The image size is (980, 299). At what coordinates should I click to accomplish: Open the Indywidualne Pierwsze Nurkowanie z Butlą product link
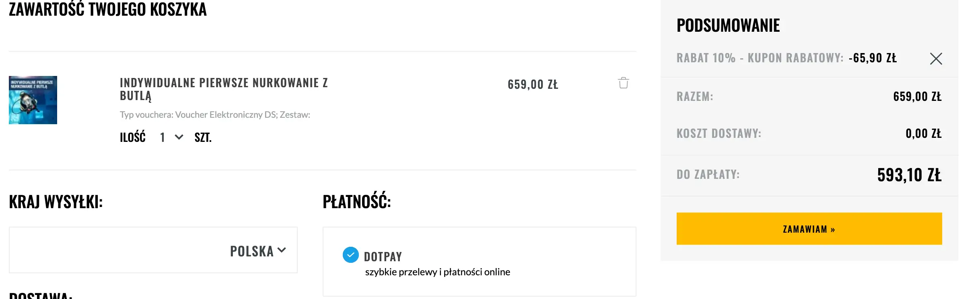pyautogui.click(x=224, y=89)
